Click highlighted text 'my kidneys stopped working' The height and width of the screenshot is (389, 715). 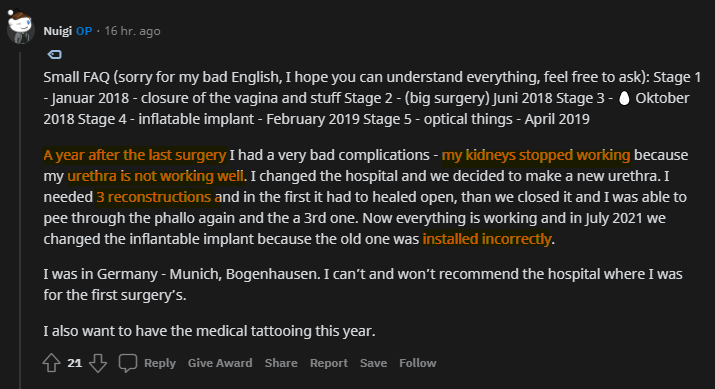(536, 155)
